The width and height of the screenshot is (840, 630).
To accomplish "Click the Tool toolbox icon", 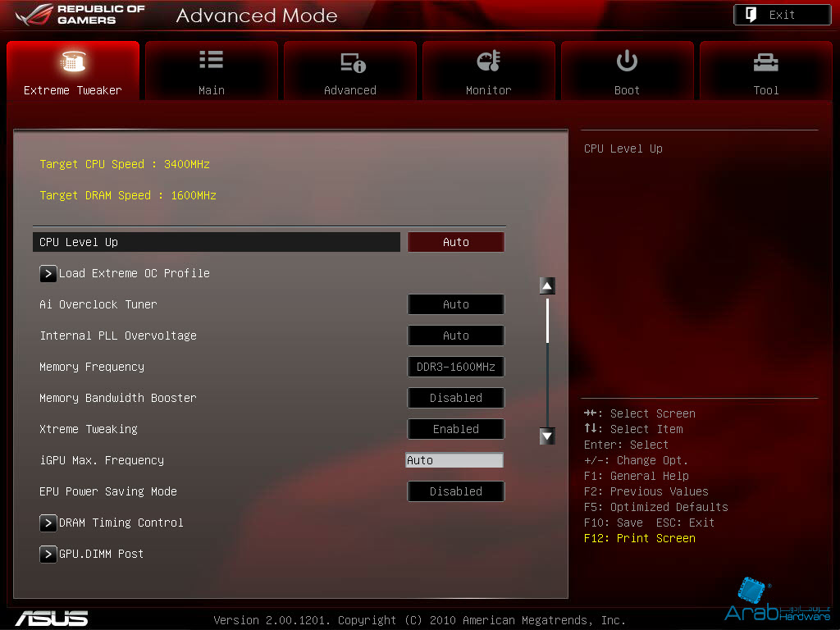I will click(765, 62).
